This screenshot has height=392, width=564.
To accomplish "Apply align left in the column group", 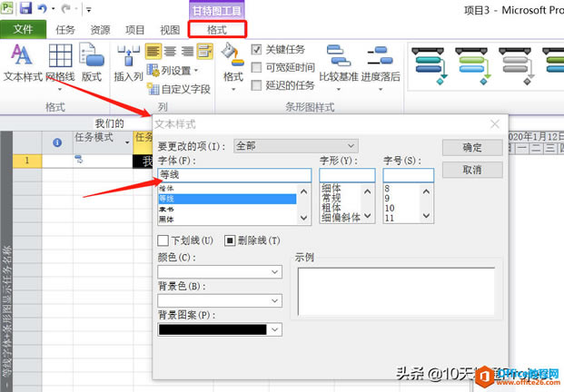I will (x=153, y=52).
